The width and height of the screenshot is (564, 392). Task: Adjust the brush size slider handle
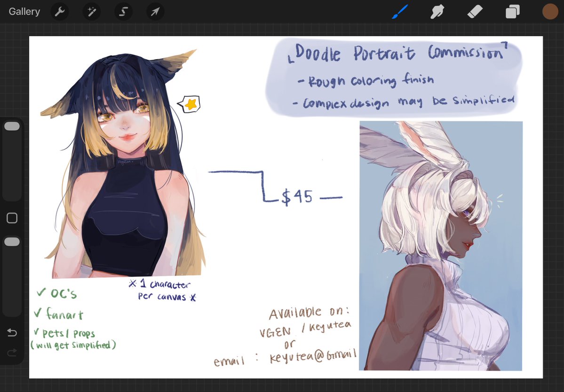(x=12, y=126)
